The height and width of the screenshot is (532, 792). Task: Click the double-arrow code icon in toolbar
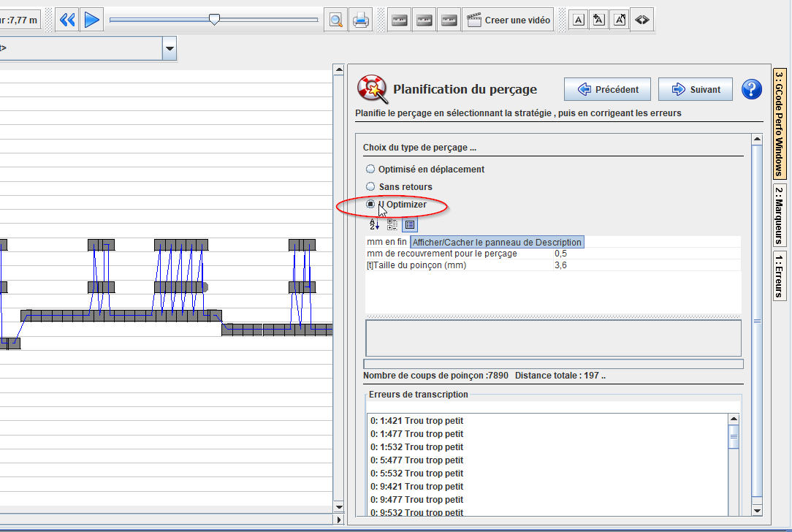click(x=641, y=20)
